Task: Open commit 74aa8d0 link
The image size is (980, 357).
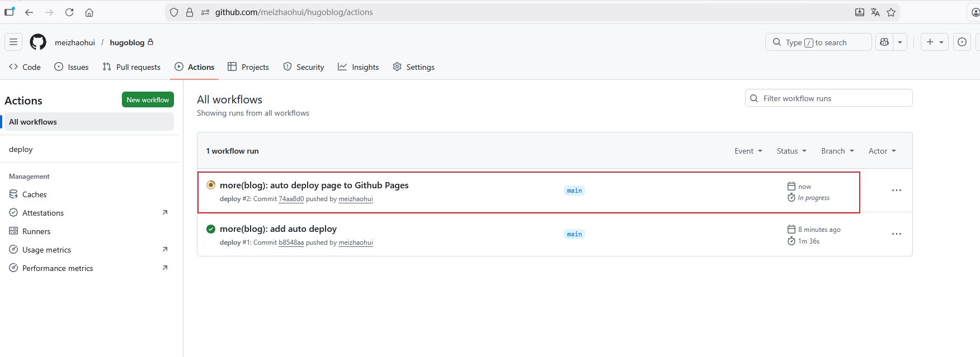Action: (291, 199)
